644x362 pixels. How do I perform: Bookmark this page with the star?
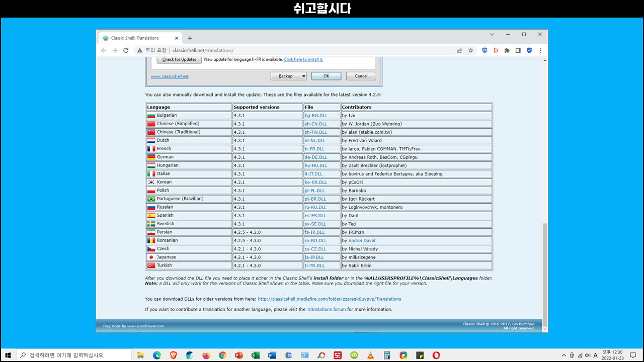pyautogui.click(x=471, y=50)
